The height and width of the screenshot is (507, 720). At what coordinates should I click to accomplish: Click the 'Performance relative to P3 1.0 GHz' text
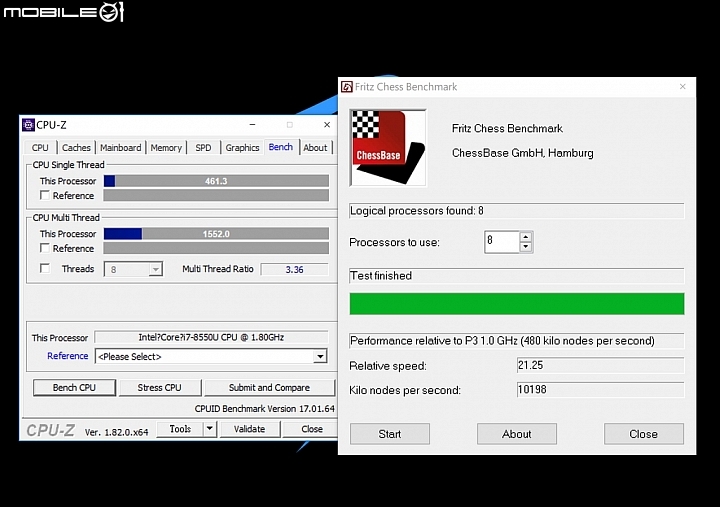502,341
